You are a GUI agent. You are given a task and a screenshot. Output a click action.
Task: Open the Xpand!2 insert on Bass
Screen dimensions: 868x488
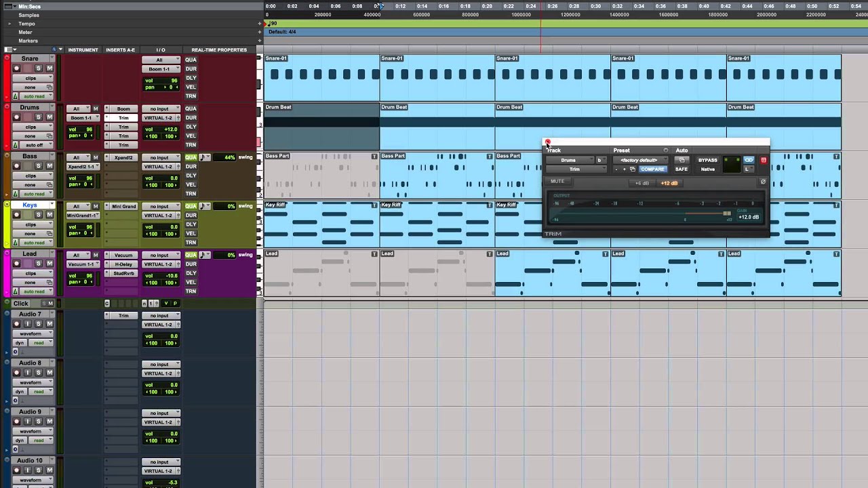coord(123,157)
